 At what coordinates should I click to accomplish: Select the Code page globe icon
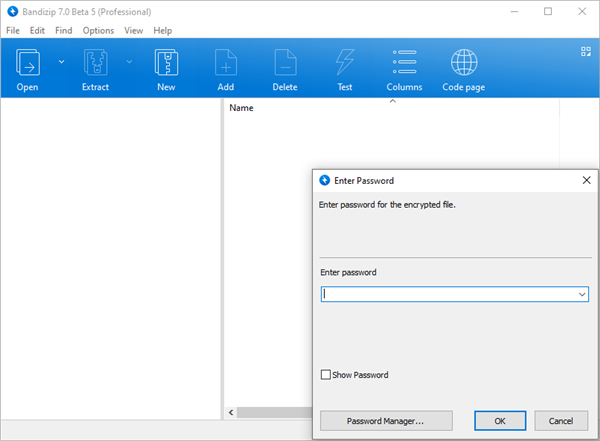pos(464,64)
